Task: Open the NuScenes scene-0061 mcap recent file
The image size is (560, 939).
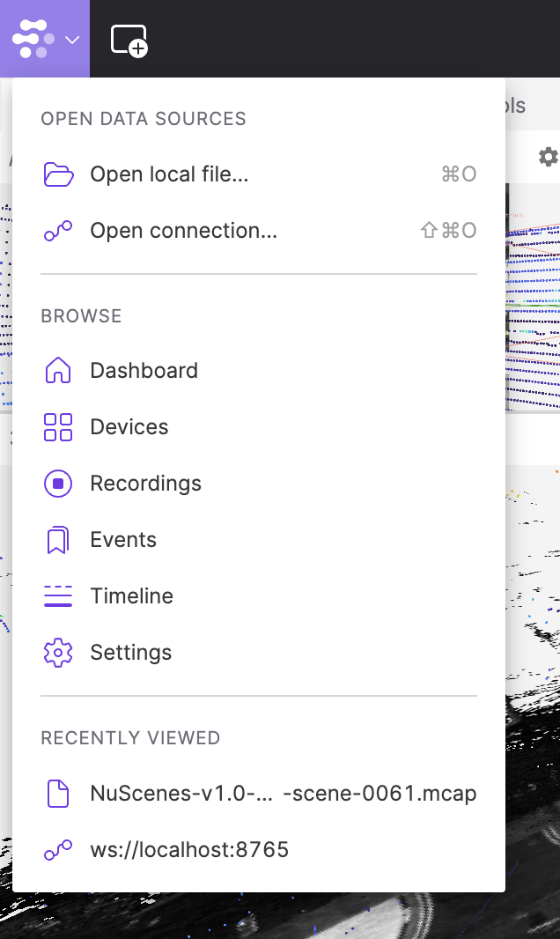Action: tap(282, 793)
